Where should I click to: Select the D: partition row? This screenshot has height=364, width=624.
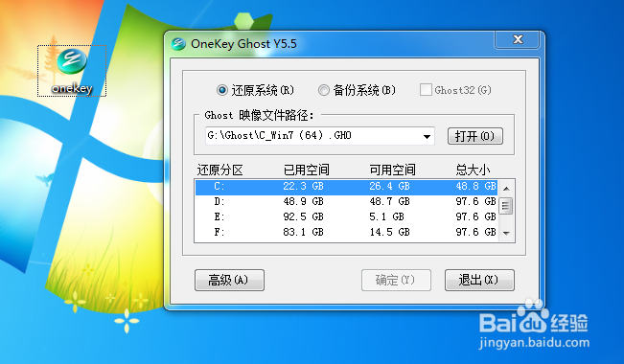click(x=346, y=202)
